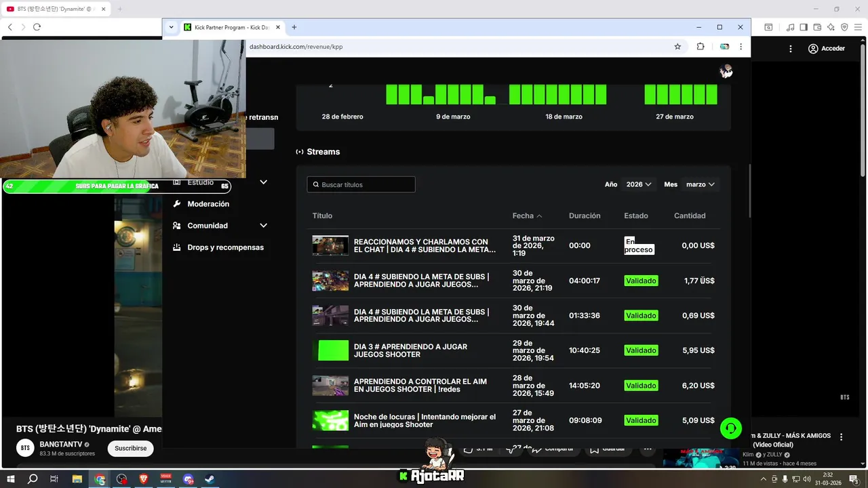
Task: Open the Noche de locuras stream thumbnail
Action: click(330, 420)
